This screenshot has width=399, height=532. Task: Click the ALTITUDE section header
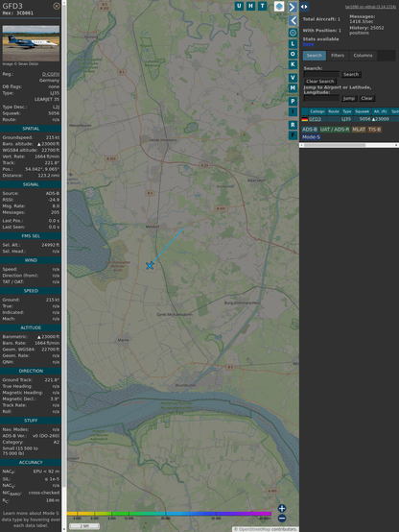(31, 327)
